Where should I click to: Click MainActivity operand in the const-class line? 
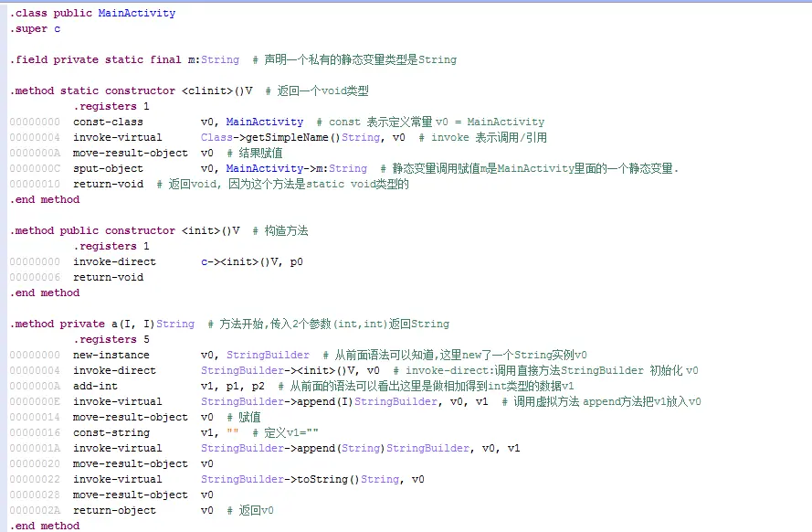(265, 122)
